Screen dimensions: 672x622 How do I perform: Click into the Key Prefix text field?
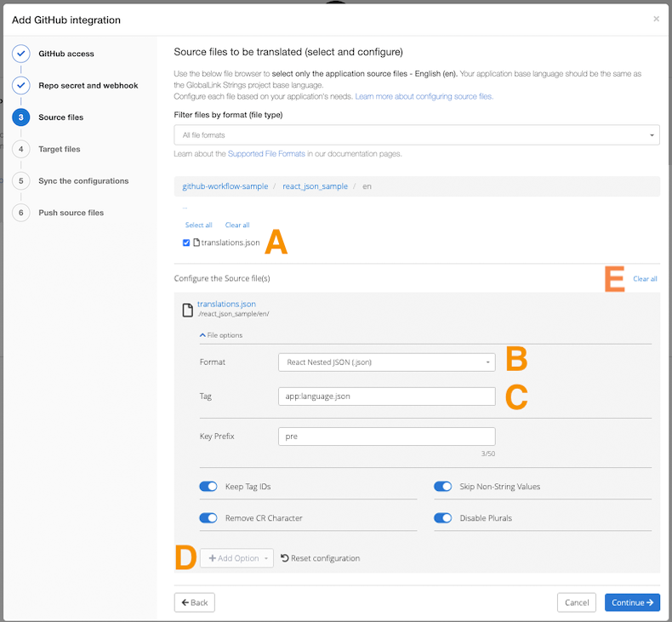(386, 436)
